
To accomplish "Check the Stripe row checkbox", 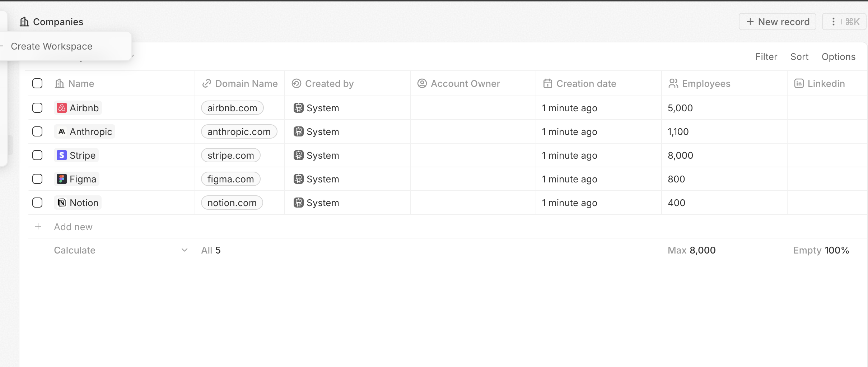I will (37, 155).
